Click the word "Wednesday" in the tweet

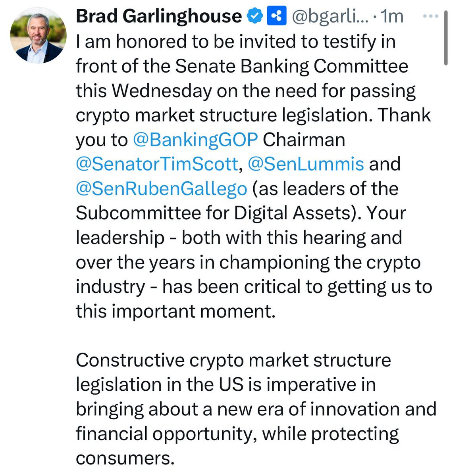click(161, 90)
